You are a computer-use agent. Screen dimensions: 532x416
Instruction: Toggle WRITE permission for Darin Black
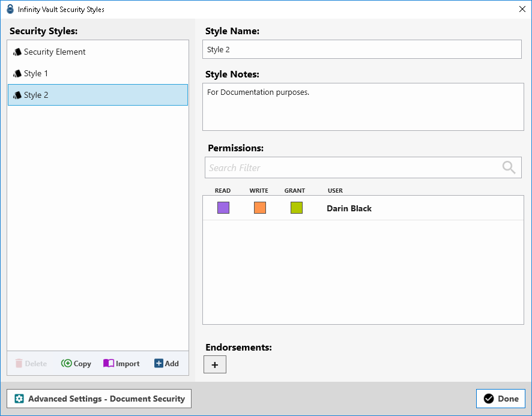coord(260,208)
